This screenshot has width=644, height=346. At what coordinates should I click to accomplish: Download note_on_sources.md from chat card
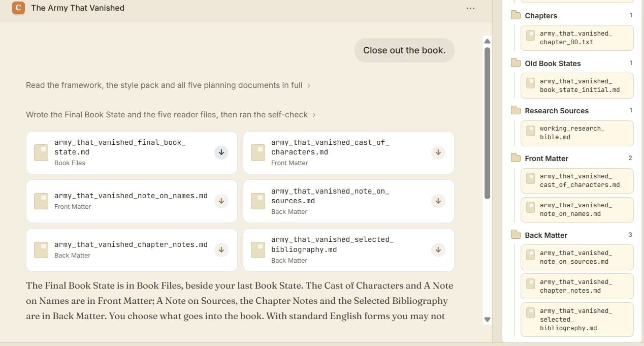click(x=438, y=201)
